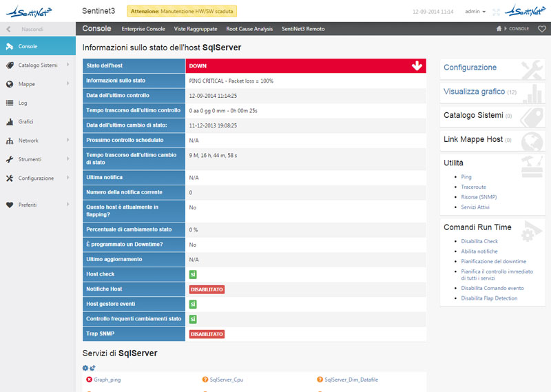Expand Network submenu arrow
The image size is (551, 392).
pos(67,141)
